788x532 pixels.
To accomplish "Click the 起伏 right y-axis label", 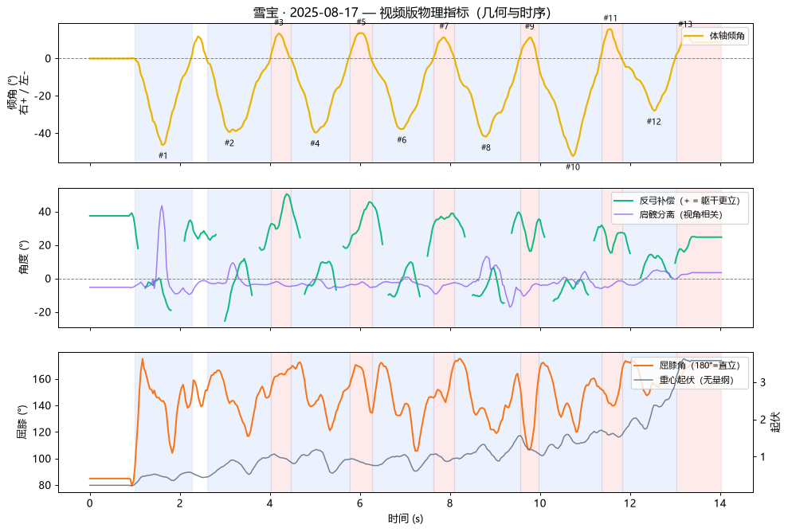I will tap(776, 422).
